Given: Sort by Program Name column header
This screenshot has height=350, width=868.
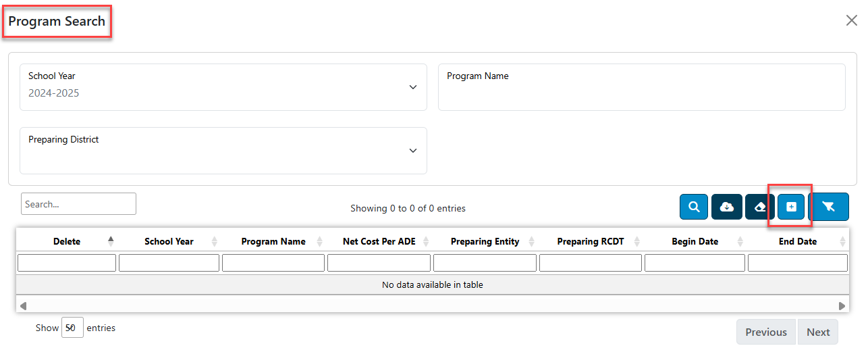Looking at the screenshot, I should point(273,241).
